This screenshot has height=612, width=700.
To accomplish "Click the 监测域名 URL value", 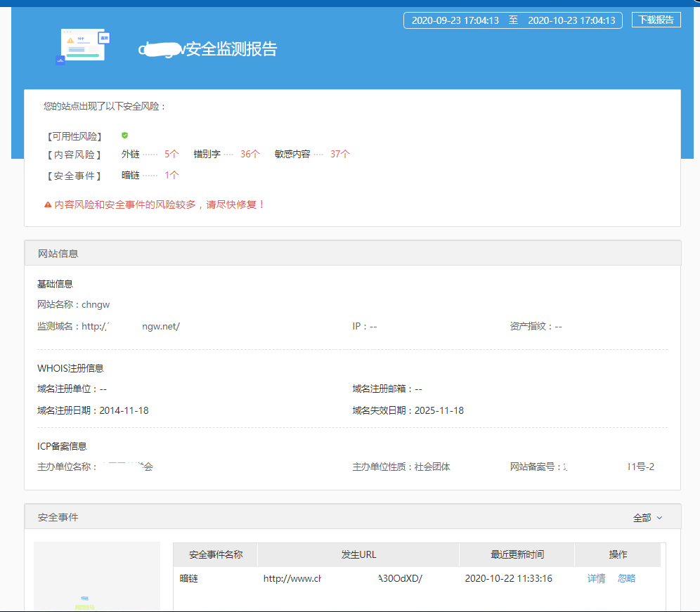I will [131, 326].
